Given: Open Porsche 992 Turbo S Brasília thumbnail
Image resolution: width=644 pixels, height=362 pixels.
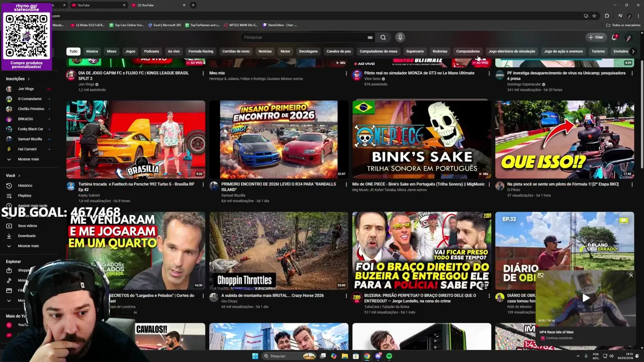Looking at the screenshot, I should (136, 139).
